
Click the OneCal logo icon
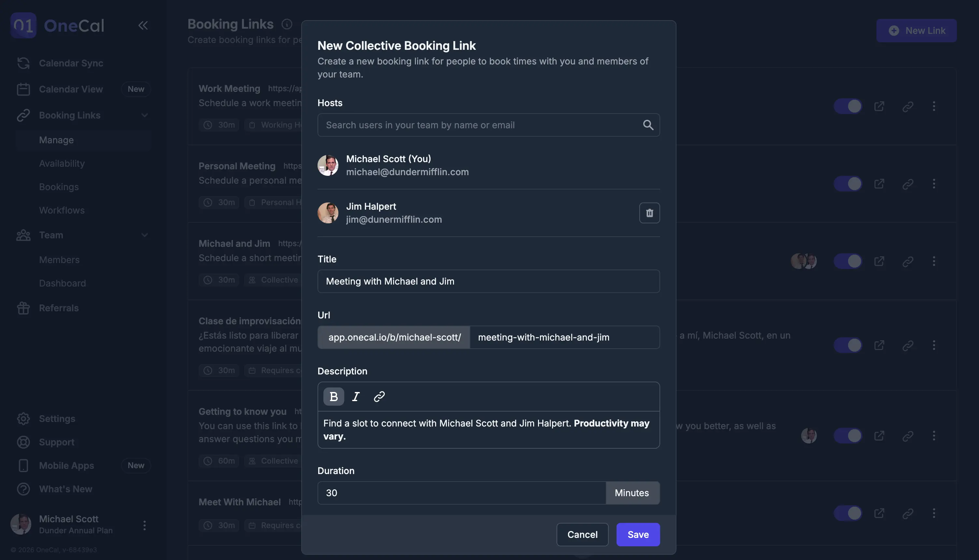[x=23, y=25]
